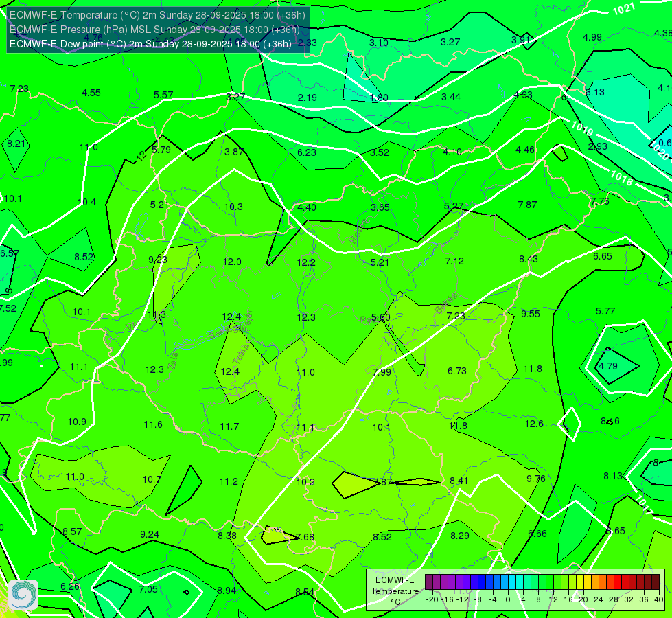Click the dew point value 10.7
The image size is (672, 618).
(152, 479)
